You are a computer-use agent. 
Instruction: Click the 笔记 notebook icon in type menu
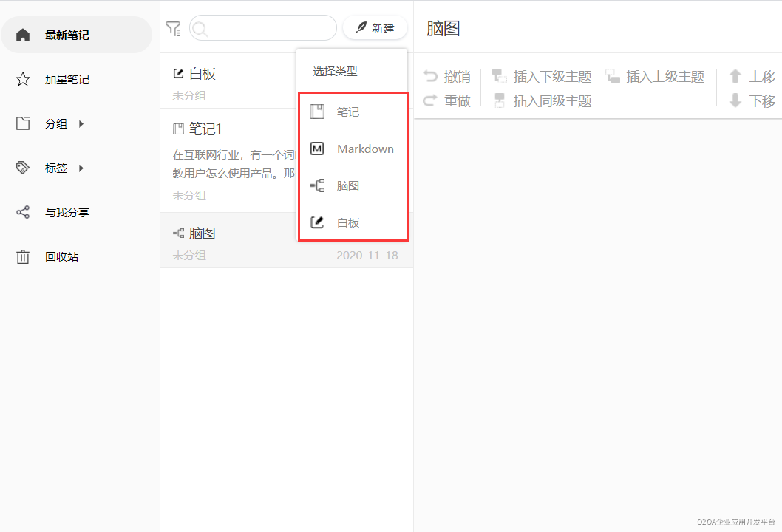[317, 112]
